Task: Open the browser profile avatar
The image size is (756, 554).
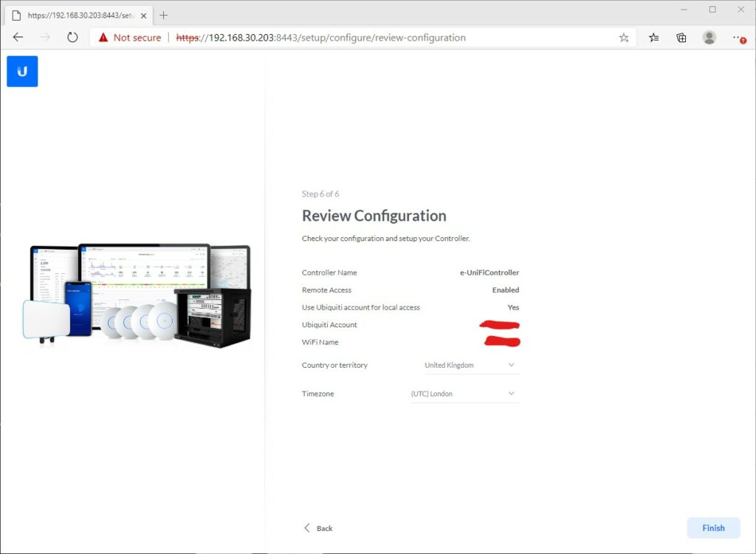Action: (x=709, y=37)
